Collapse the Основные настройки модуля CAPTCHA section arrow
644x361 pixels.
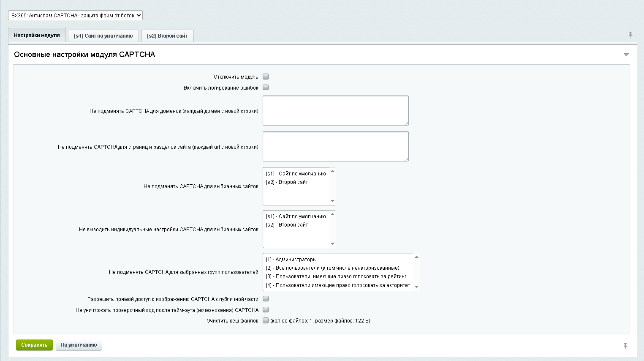tap(626, 55)
